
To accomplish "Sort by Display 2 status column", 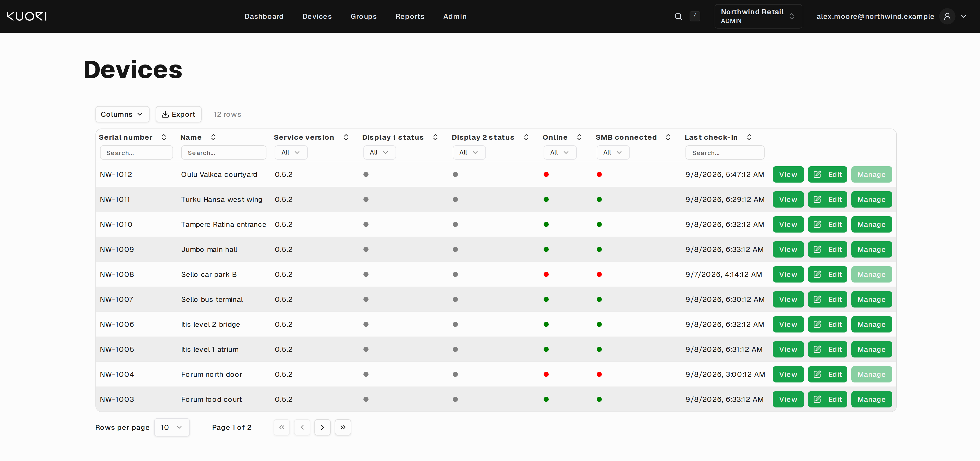I will (526, 137).
